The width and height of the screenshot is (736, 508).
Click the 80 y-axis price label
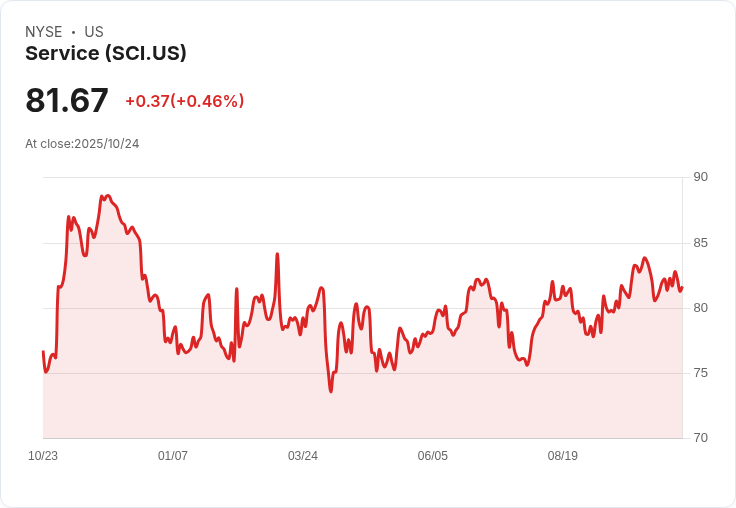pyautogui.click(x=700, y=308)
